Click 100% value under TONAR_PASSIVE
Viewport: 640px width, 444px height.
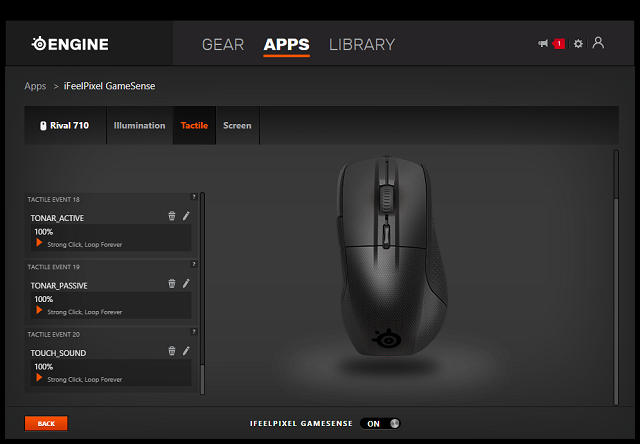[44, 299]
